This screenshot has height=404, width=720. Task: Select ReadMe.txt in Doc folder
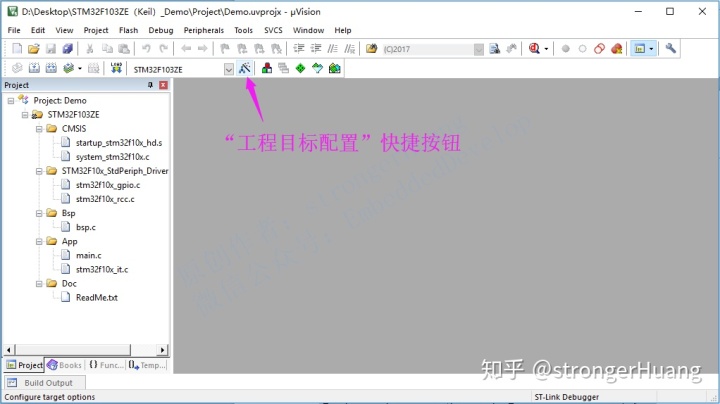click(97, 297)
